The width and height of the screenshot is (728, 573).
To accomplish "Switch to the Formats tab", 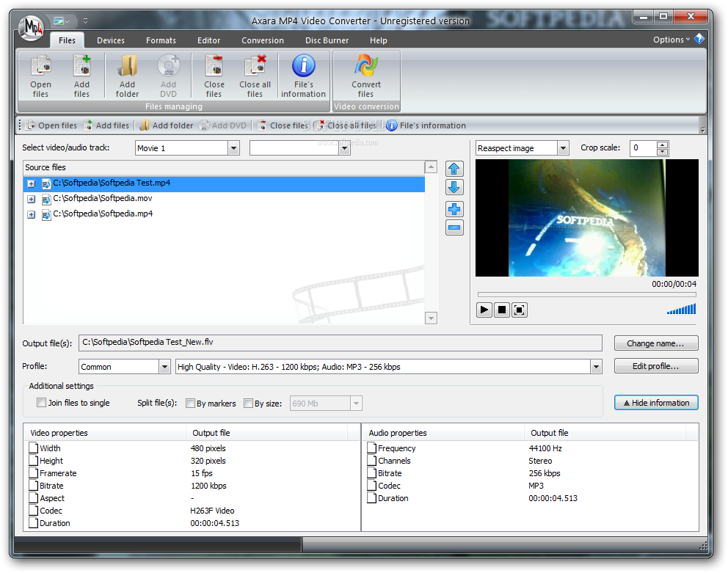I will pyautogui.click(x=161, y=40).
